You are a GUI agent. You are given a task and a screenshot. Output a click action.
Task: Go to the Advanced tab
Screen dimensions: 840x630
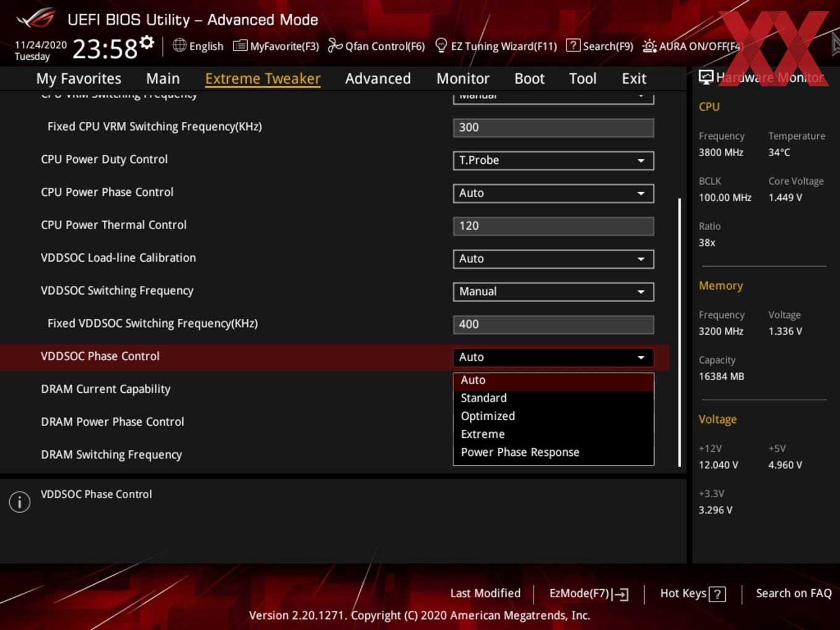(378, 78)
